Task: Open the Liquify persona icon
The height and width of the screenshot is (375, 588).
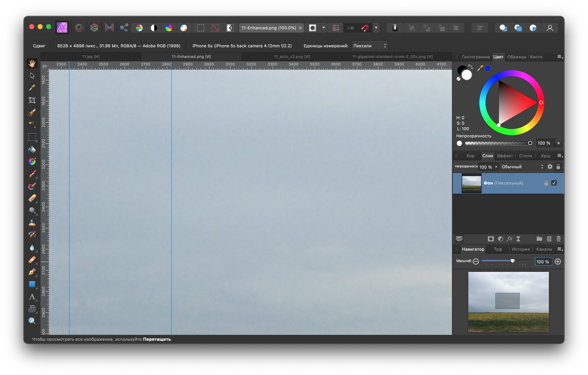Action: click(79, 28)
